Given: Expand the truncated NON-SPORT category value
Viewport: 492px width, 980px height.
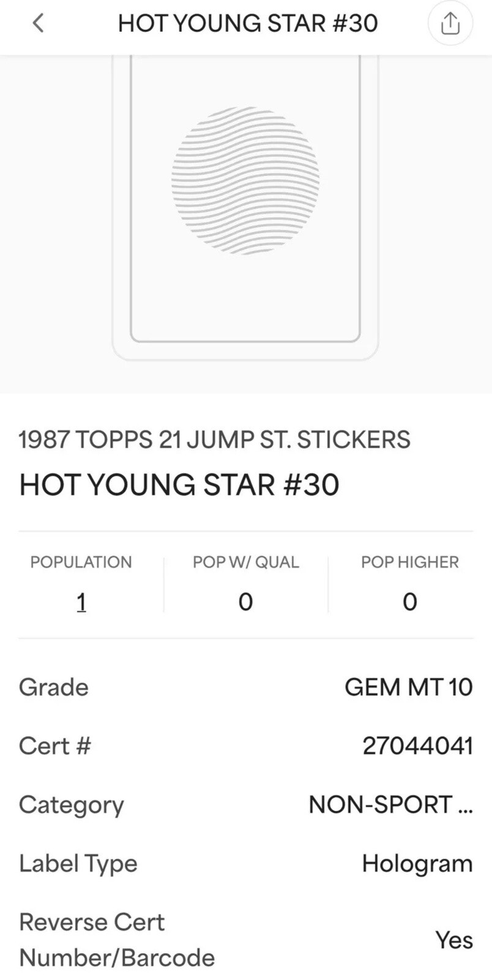Looking at the screenshot, I should point(390,805).
